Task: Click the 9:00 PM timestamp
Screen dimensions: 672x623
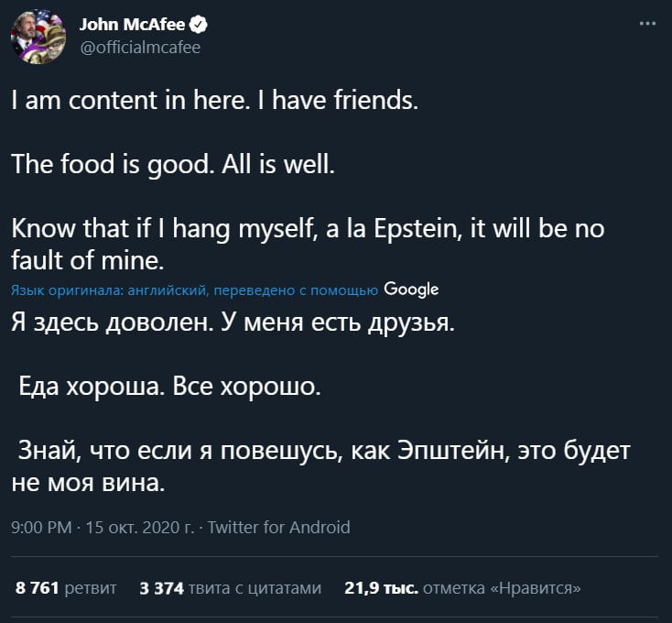Action: [x=41, y=527]
